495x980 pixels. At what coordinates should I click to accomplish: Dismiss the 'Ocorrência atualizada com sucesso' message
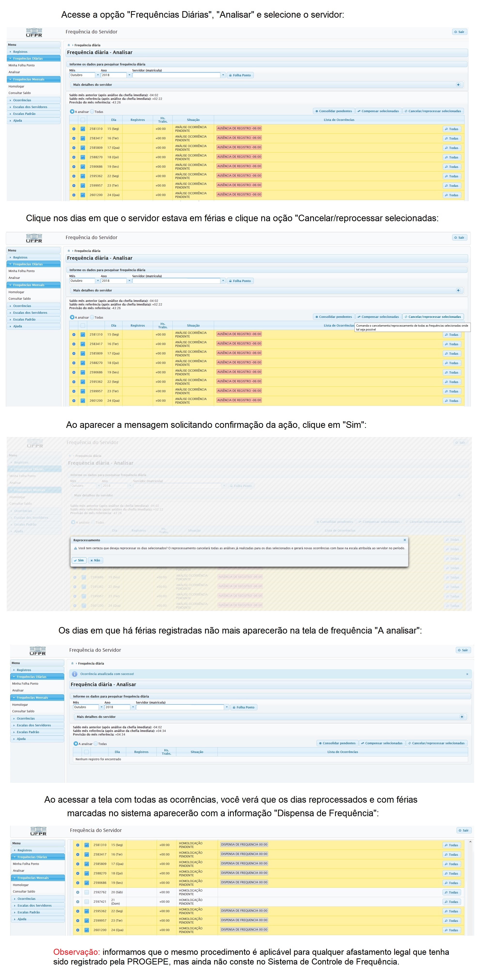[467, 674]
